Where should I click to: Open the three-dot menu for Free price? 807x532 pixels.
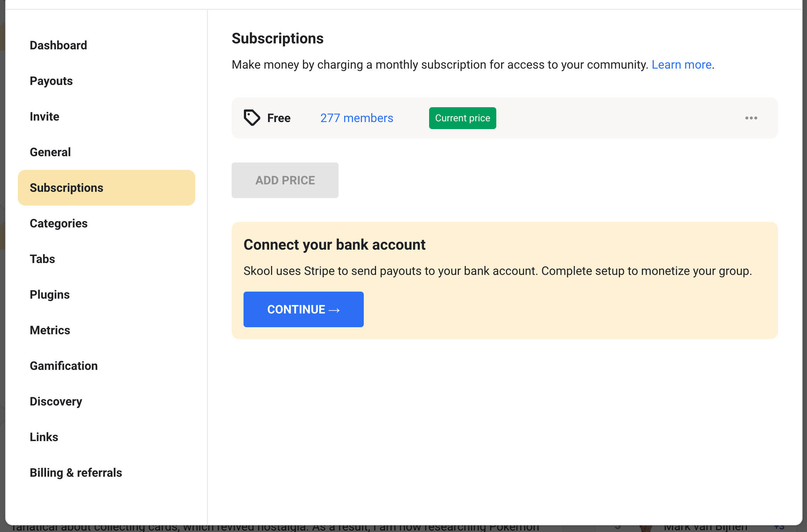tap(751, 118)
